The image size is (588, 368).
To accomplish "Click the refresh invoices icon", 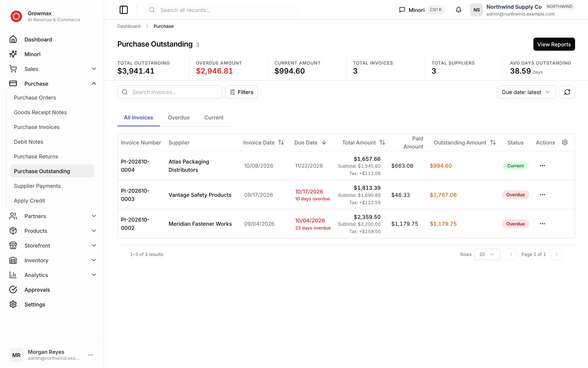I will pos(567,92).
